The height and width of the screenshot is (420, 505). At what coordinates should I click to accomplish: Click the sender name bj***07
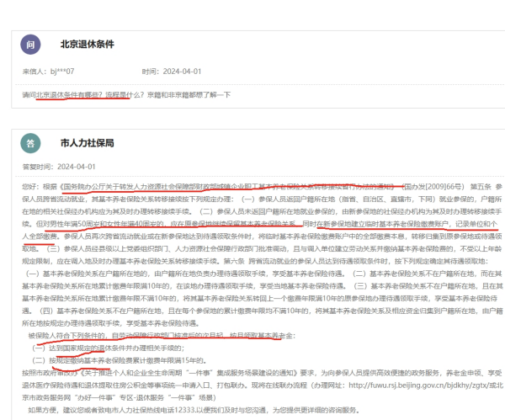coord(62,72)
